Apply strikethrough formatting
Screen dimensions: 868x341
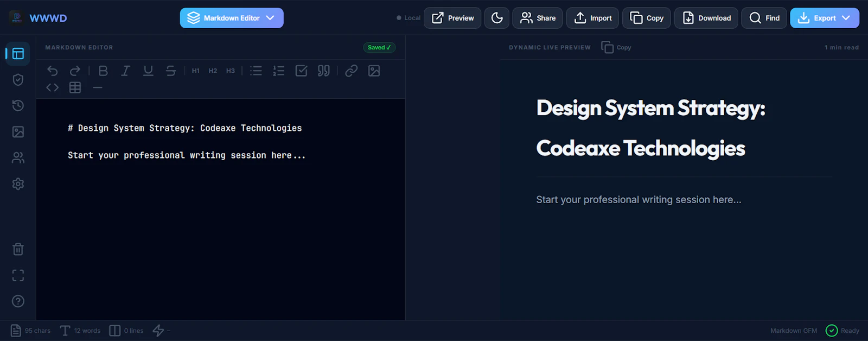pyautogui.click(x=171, y=71)
